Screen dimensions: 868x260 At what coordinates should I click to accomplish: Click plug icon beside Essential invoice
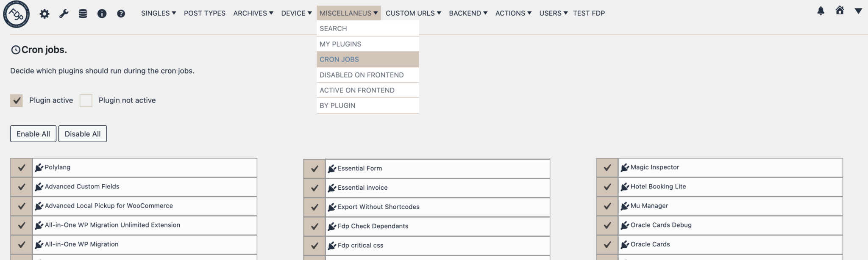332,188
